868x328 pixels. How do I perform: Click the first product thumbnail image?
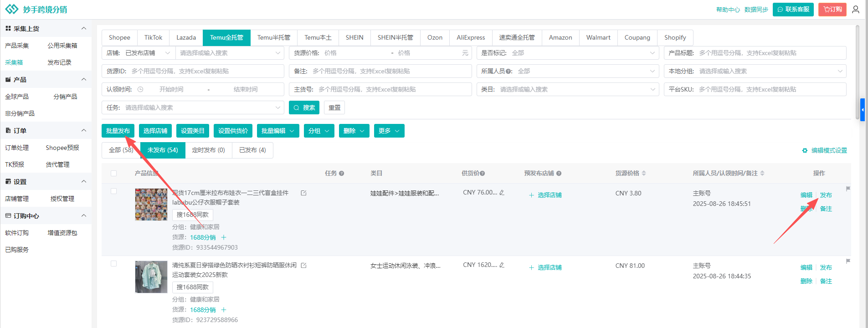pos(151,205)
